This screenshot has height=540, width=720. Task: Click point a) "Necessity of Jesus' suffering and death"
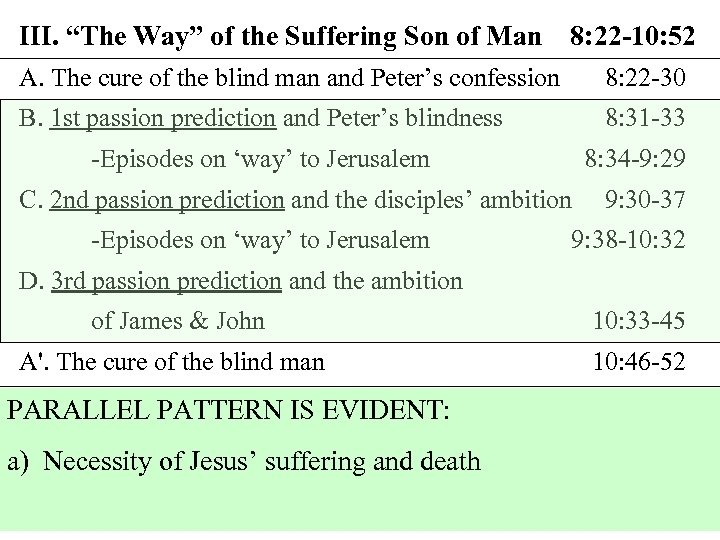click(244, 461)
